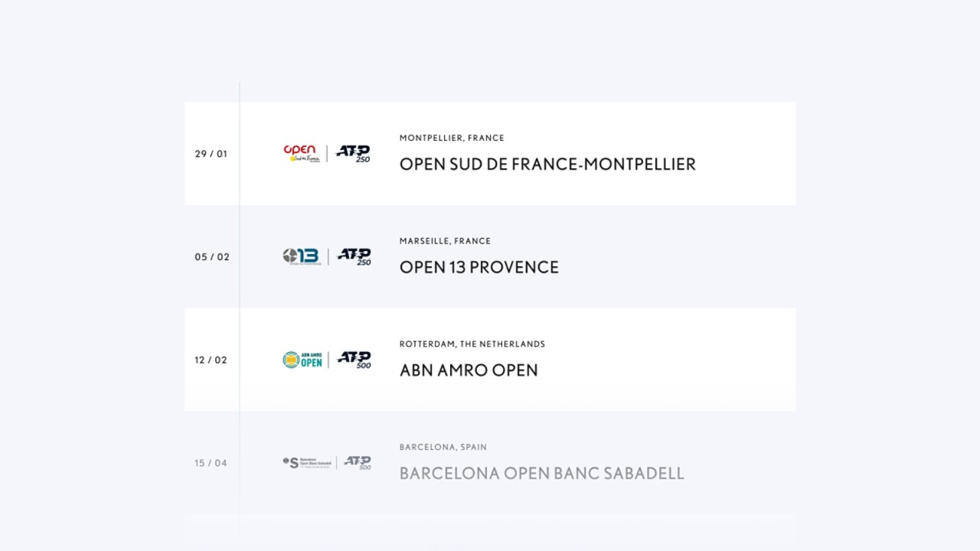The width and height of the screenshot is (980, 551).
Task: Click the ATP 500 badge in Rotterdam row
Action: tap(354, 360)
